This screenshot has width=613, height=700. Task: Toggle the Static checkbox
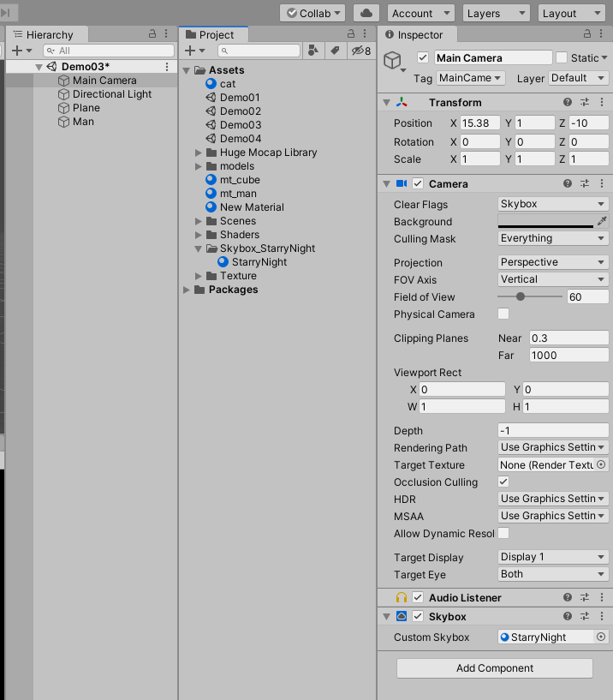coord(562,57)
